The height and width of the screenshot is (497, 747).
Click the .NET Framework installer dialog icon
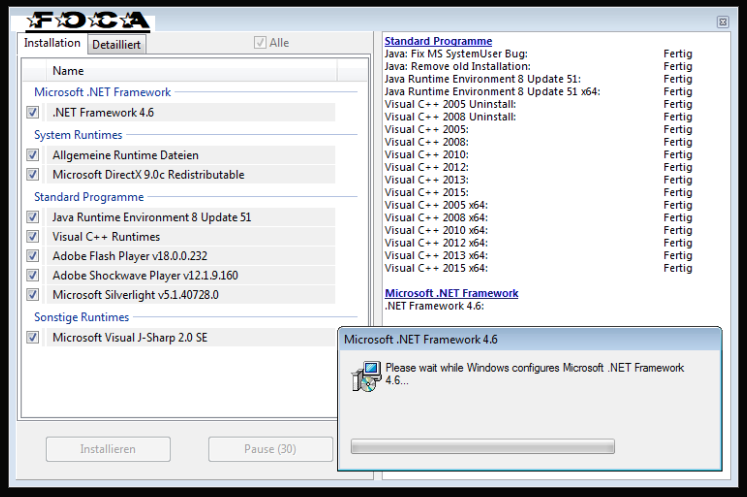366,376
